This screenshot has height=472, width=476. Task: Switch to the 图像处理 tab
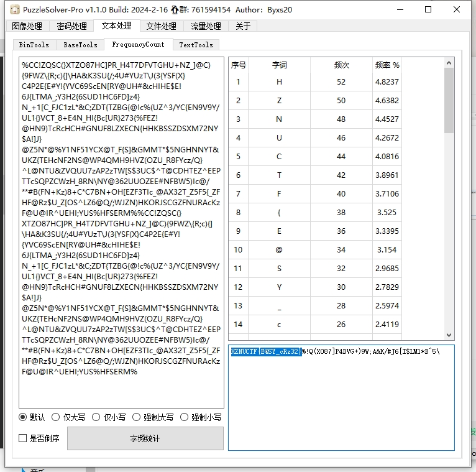coord(27,26)
